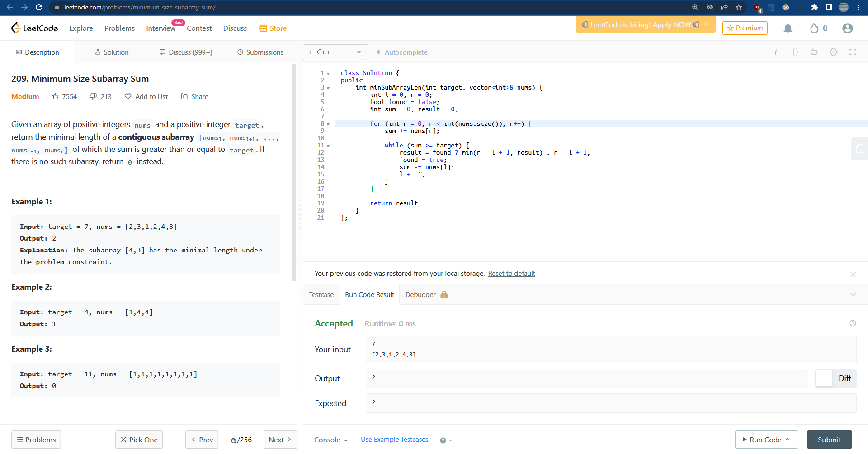The image size is (868, 454).
Task: Click the thumbs-up like icon
Action: (x=55, y=96)
